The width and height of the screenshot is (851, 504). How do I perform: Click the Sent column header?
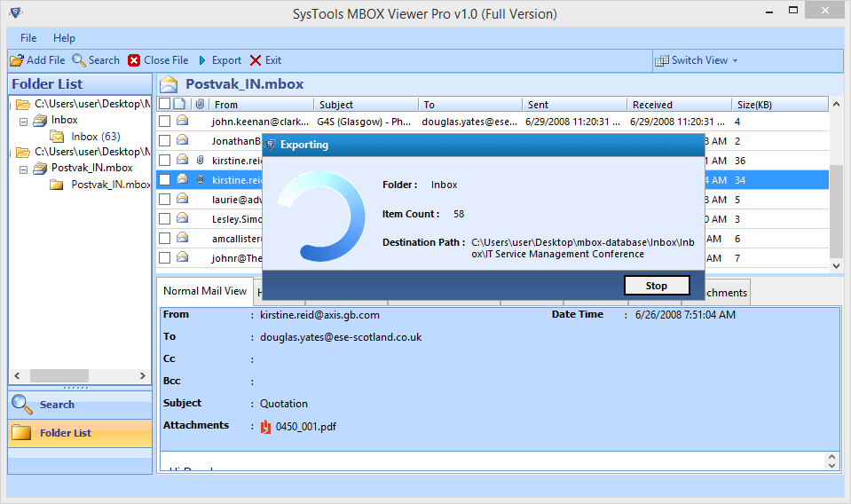coord(575,105)
